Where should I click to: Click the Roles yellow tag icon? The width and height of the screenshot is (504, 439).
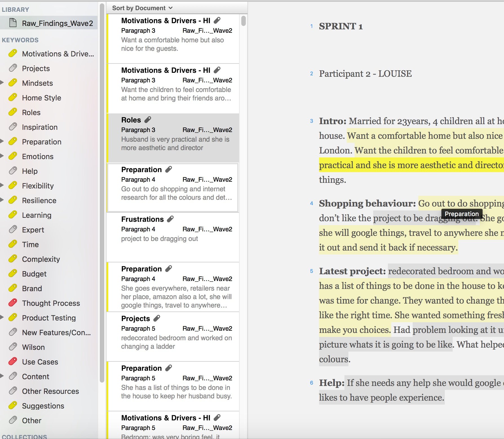[13, 112]
